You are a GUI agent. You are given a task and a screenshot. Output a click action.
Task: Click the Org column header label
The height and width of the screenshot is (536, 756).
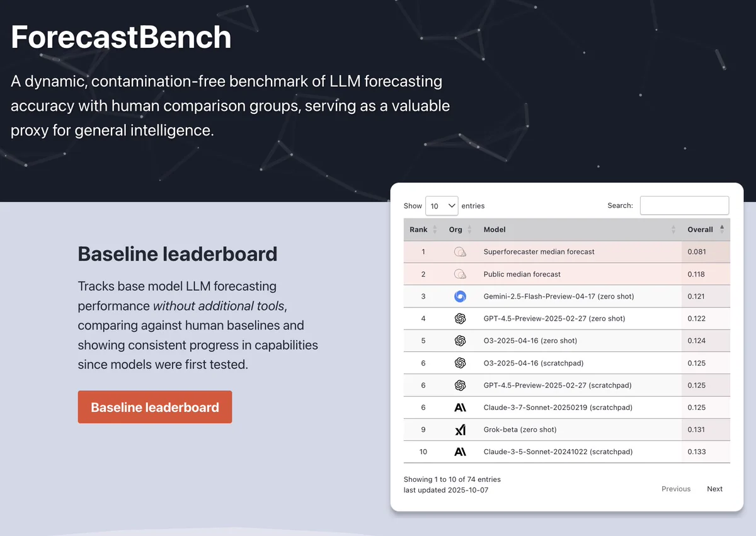pyautogui.click(x=455, y=230)
